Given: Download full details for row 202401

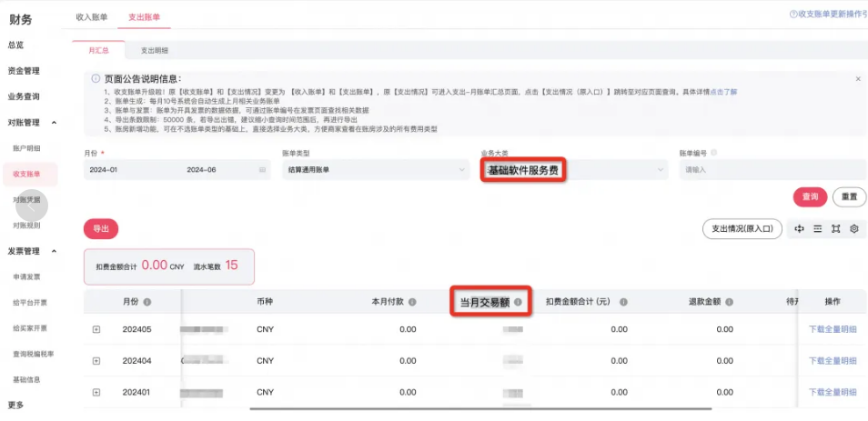Looking at the screenshot, I should 833,392.
